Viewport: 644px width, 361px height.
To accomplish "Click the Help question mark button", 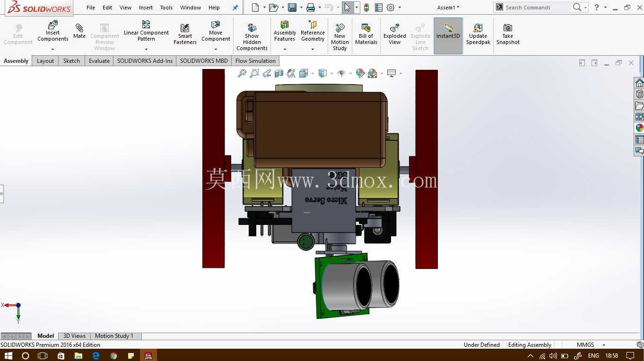I will coord(597,8).
